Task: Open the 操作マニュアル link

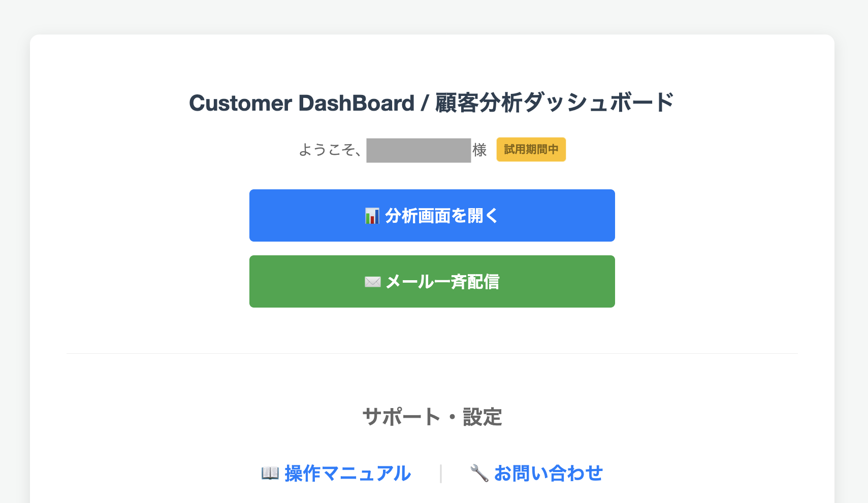Action: click(x=347, y=473)
